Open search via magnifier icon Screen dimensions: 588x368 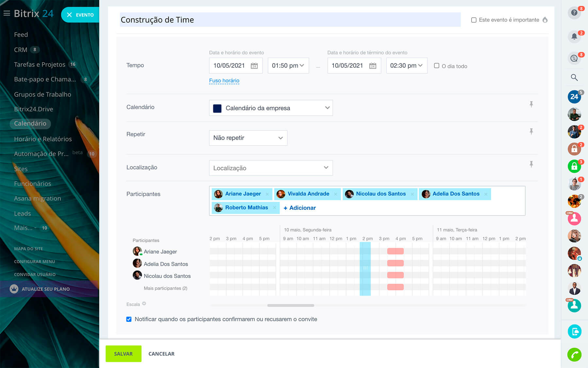pos(574,78)
